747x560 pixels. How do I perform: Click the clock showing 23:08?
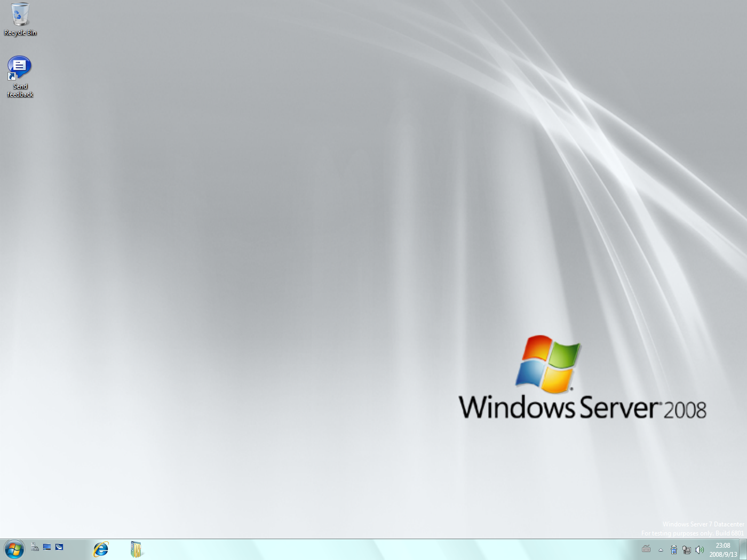point(723,550)
